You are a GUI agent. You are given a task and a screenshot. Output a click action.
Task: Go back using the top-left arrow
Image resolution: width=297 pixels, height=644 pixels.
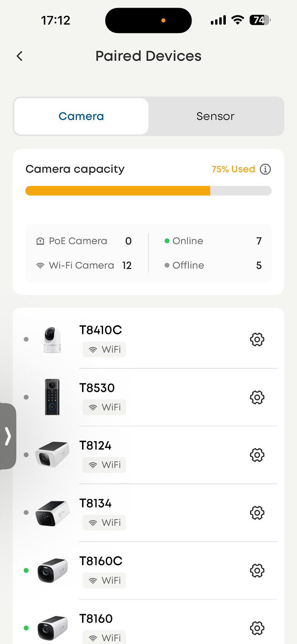[20, 56]
